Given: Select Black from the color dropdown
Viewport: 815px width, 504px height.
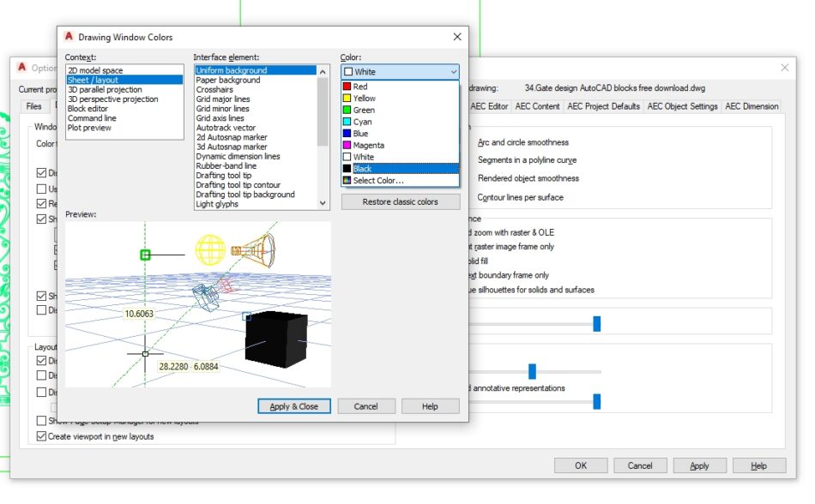Looking at the screenshot, I should (x=369, y=168).
